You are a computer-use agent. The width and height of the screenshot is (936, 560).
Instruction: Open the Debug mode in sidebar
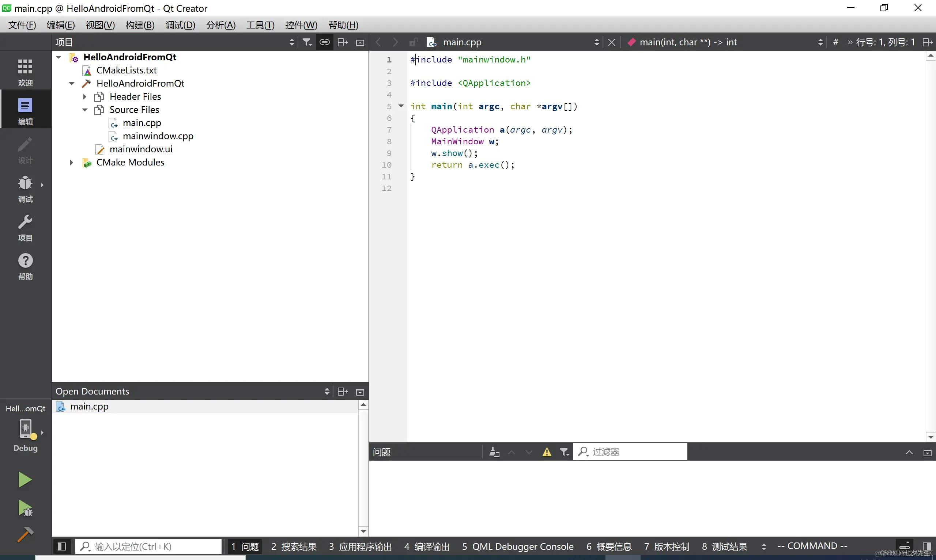(25, 188)
